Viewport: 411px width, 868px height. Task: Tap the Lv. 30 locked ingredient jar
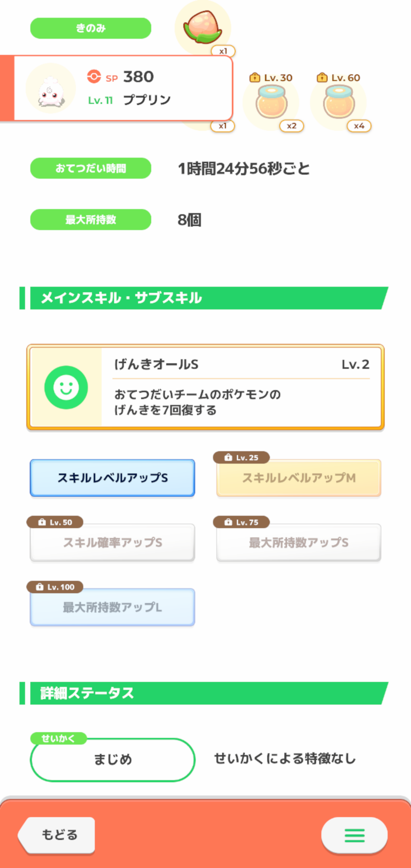click(x=271, y=102)
